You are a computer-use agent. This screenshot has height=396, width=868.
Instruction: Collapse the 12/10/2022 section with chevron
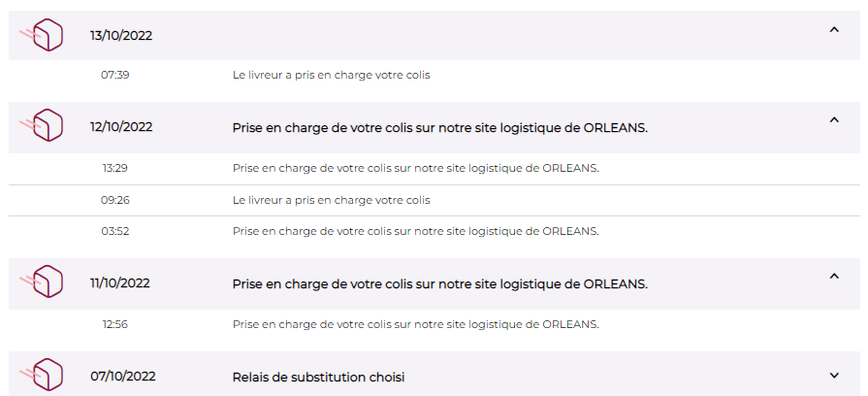834,120
